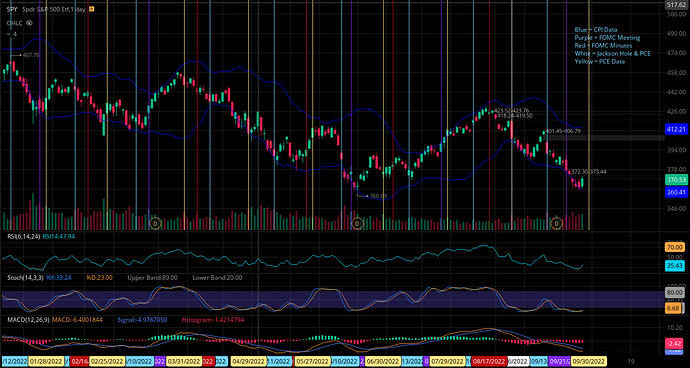Click the 467.78 high price annotation
This screenshot has height=368, width=690.
pyautogui.click(x=31, y=55)
